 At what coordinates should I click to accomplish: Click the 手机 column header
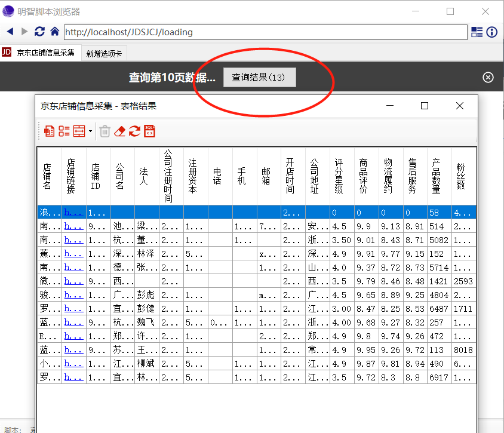pos(245,176)
